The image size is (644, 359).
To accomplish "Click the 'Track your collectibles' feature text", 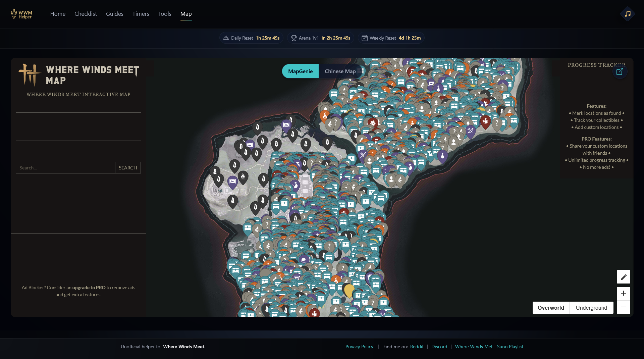I will pyautogui.click(x=597, y=120).
